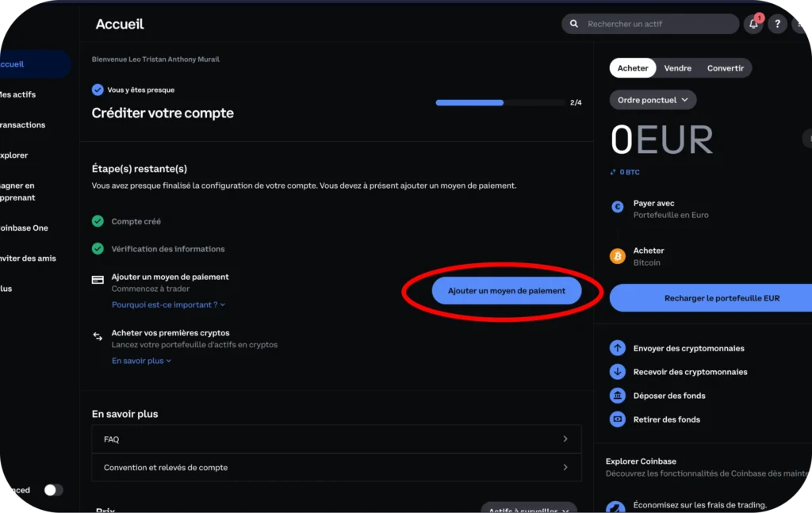
Task: Click the send arrow-up icon
Action: (x=617, y=348)
